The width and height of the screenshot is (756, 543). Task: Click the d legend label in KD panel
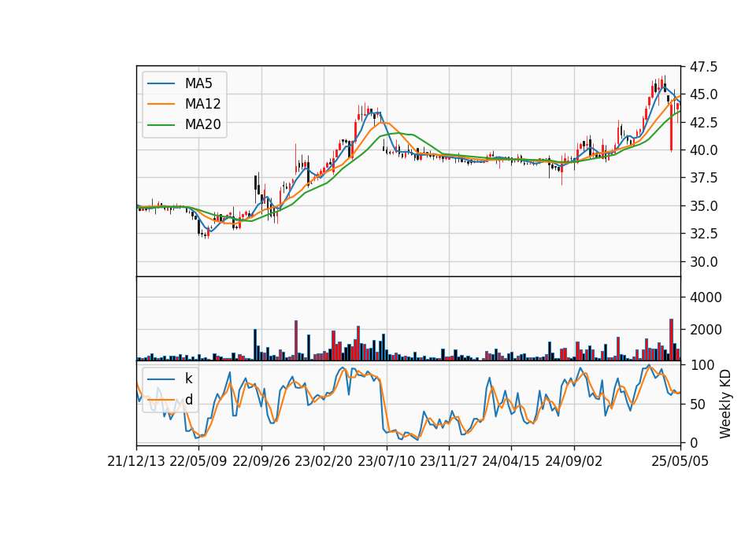(188, 400)
